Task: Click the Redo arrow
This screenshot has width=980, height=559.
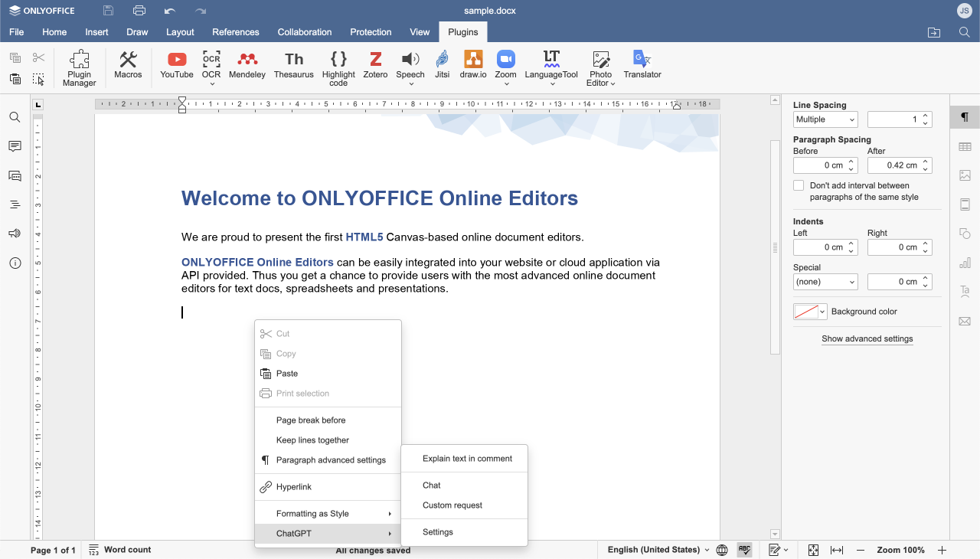Action: coord(201,11)
